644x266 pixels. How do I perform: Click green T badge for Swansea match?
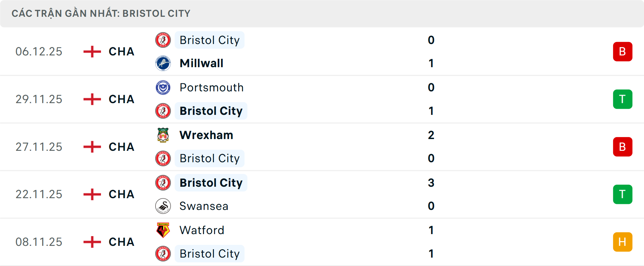(623, 194)
